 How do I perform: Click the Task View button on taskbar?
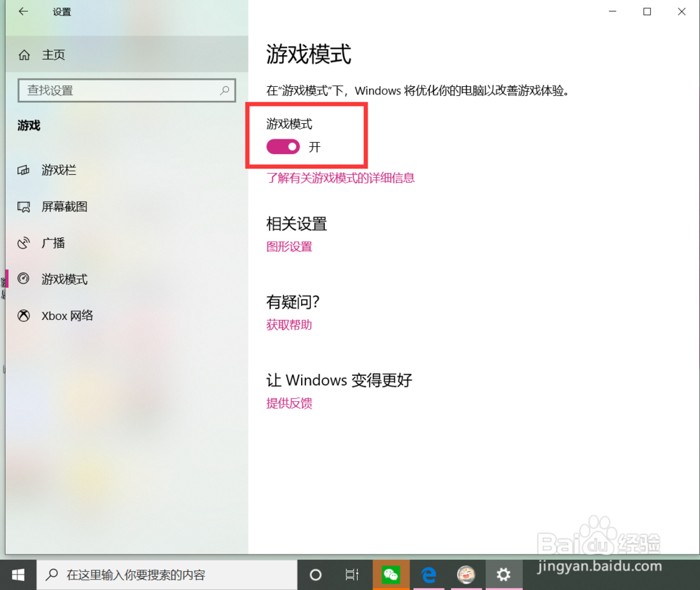(x=351, y=575)
